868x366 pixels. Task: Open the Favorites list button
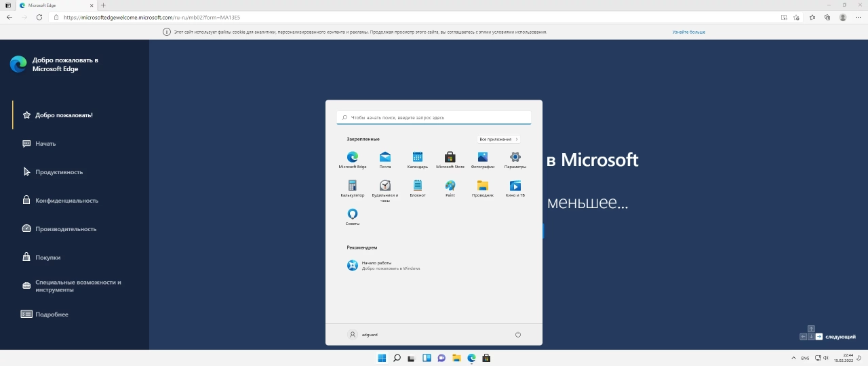[812, 17]
